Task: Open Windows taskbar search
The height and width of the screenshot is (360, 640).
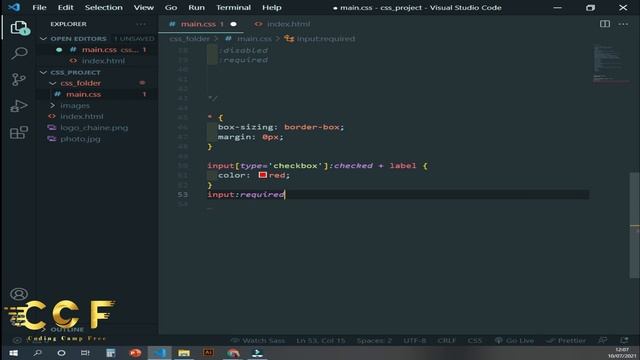Action: (x=38, y=353)
